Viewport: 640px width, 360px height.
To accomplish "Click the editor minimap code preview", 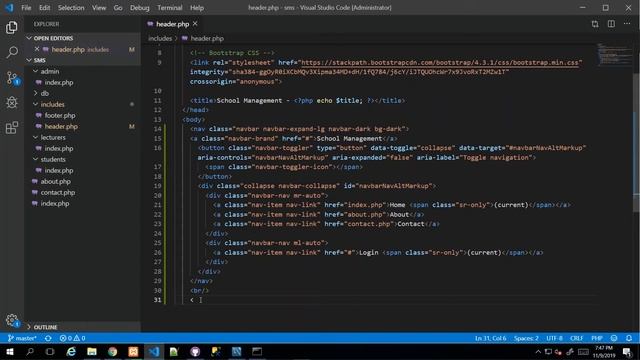I will click(x=614, y=54).
